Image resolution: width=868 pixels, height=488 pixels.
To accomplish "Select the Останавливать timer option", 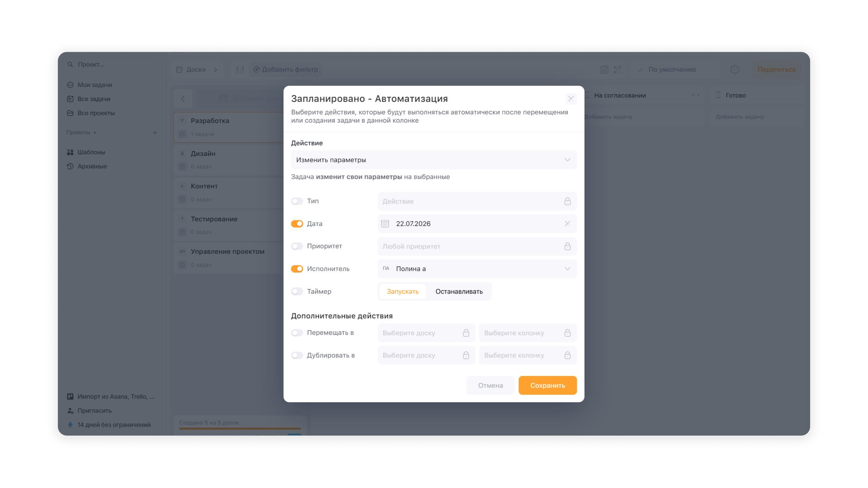I will pos(459,291).
